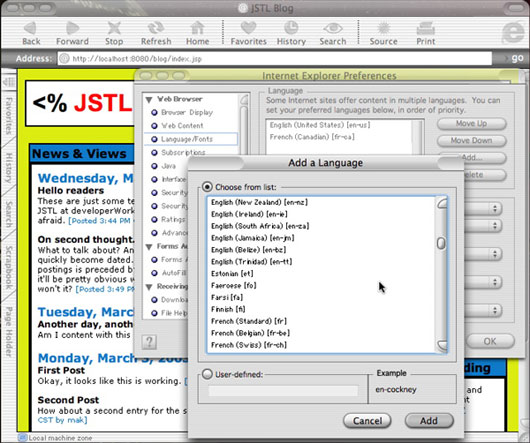
Task: Select Faeroese [fo] in list
Action: tap(234, 286)
